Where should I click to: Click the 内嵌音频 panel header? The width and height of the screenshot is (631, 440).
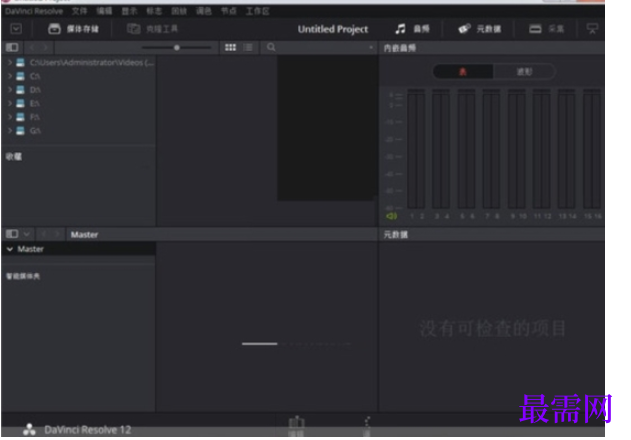400,48
